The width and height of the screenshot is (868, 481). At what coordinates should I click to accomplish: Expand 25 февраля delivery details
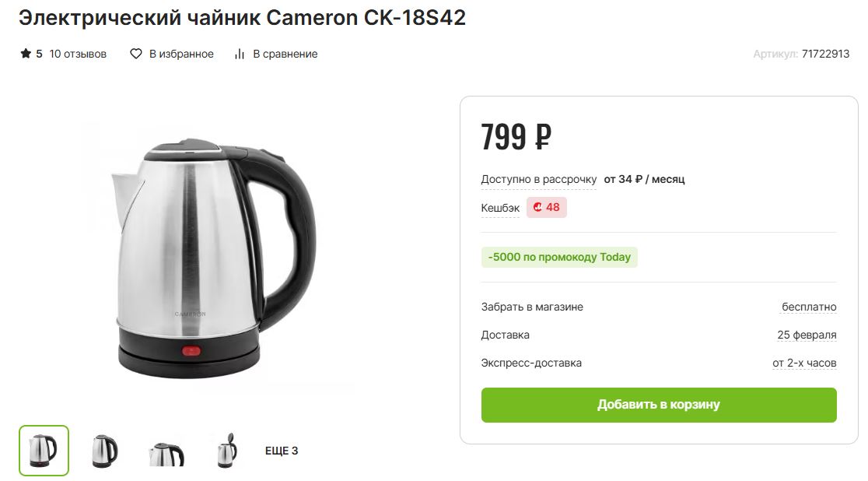pos(807,335)
